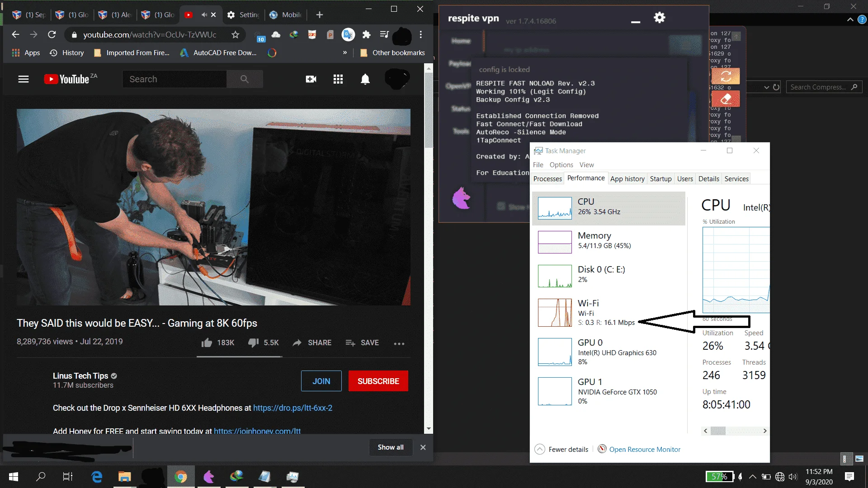The height and width of the screenshot is (488, 868).
Task: Open the YouTube apps grid icon
Action: tap(338, 79)
